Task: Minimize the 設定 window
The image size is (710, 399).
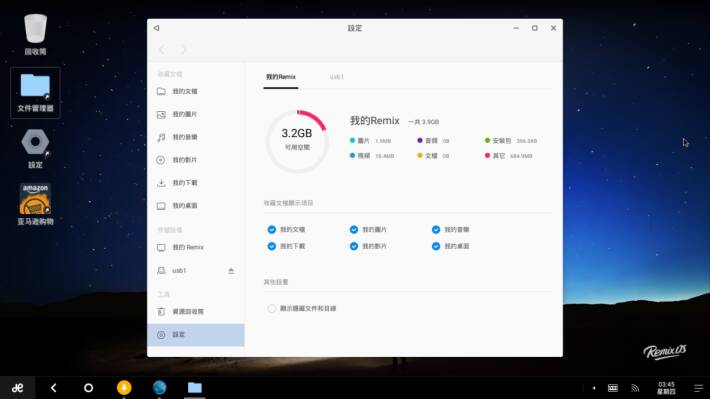Action: pos(516,28)
